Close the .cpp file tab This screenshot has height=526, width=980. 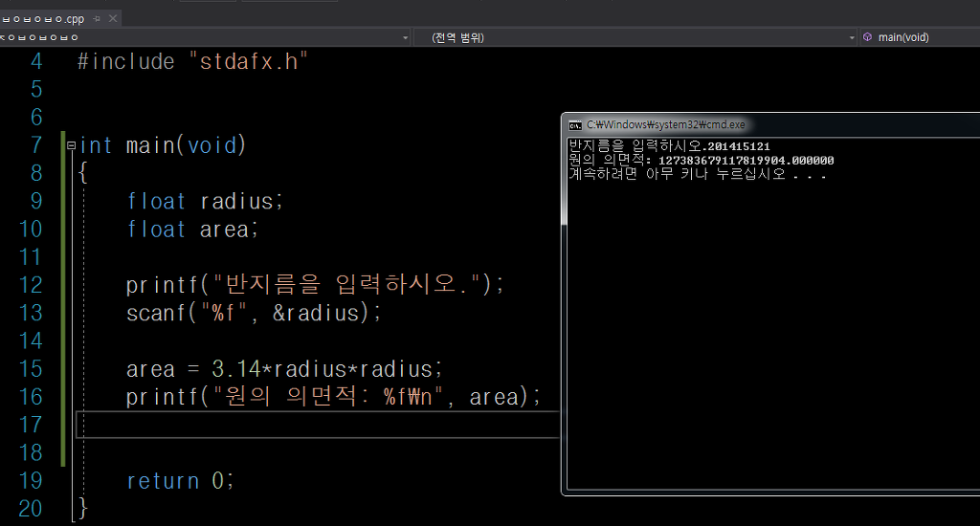pos(113,19)
